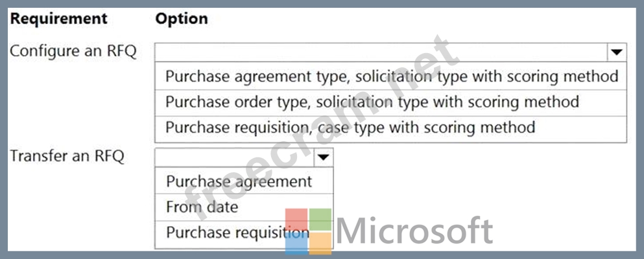Image resolution: width=644 pixels, height=259 pixels.
Task: Click the blue square of Microsoft logo
Action: tap(297, 242)
